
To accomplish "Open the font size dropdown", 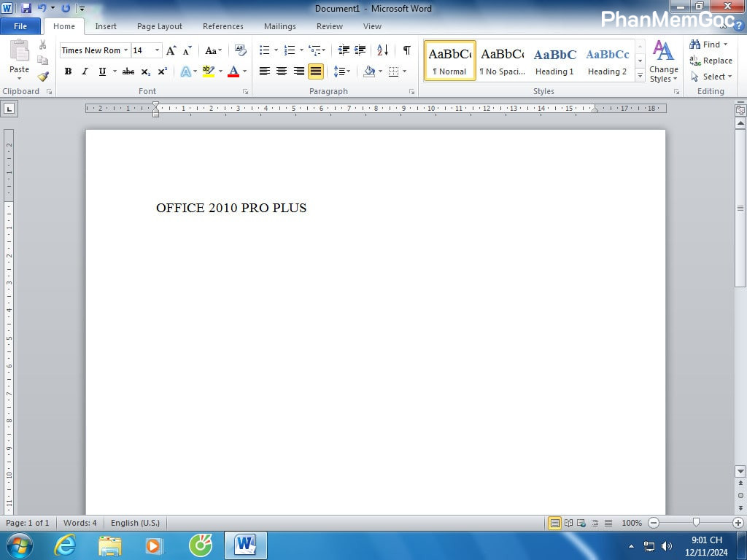I will [x=157, y=50].
